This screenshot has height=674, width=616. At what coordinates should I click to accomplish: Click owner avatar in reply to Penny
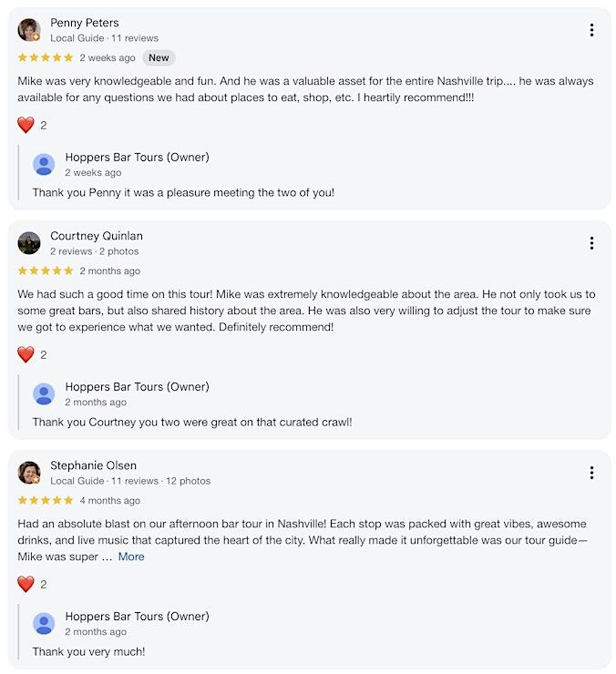44,164
